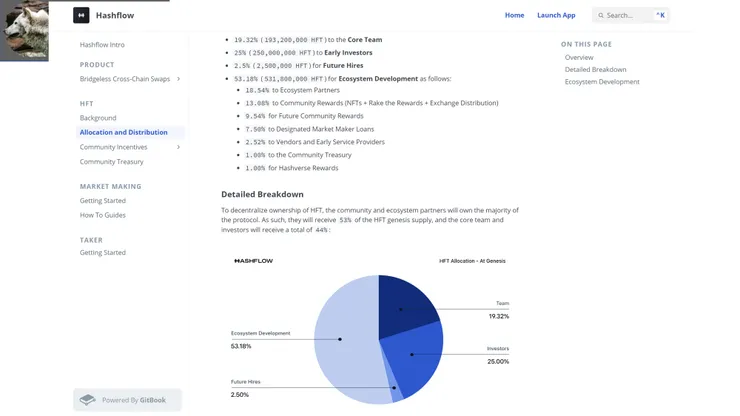Click '2.52% to Vendors and Early Service Providers'
This screenshot has width=740, height=416.
[315, 142]
